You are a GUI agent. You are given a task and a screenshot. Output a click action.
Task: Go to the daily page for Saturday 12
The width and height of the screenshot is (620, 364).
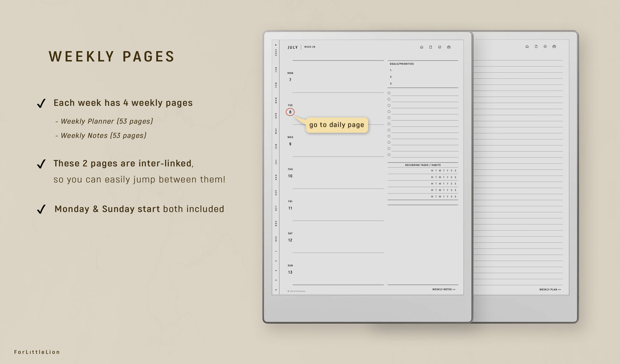pos(290,240)
